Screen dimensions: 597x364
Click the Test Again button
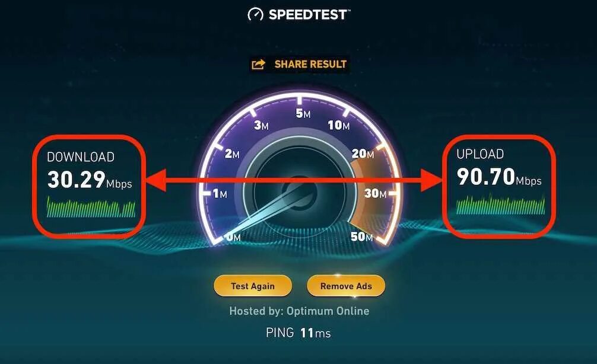click(x=253, y=286)
